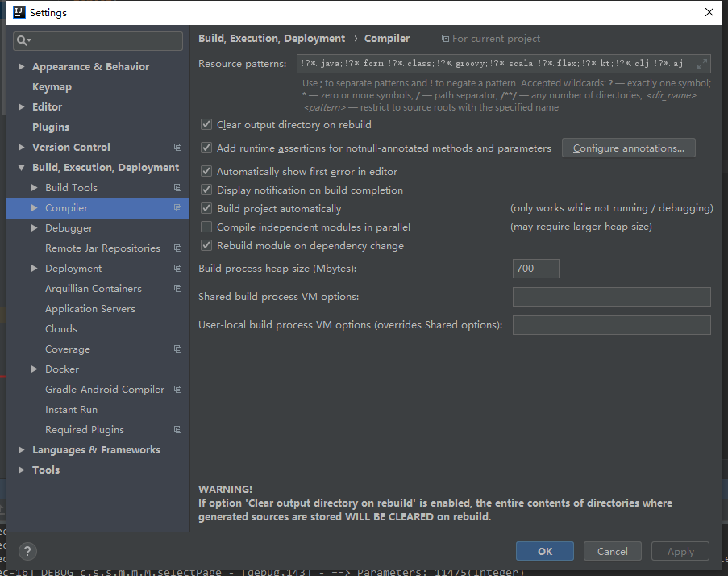
Task: Click project-level icon next to Build Tools
Action: (177, 188)
